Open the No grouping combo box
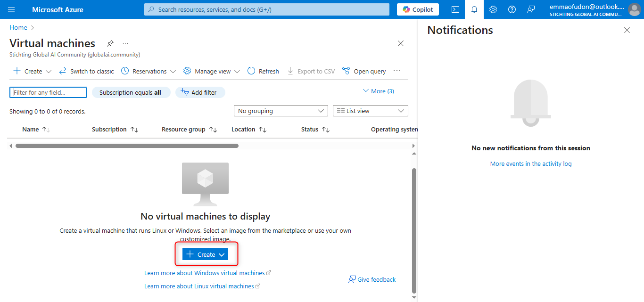The height and width of the screenshot is (302, 644). 281,111
